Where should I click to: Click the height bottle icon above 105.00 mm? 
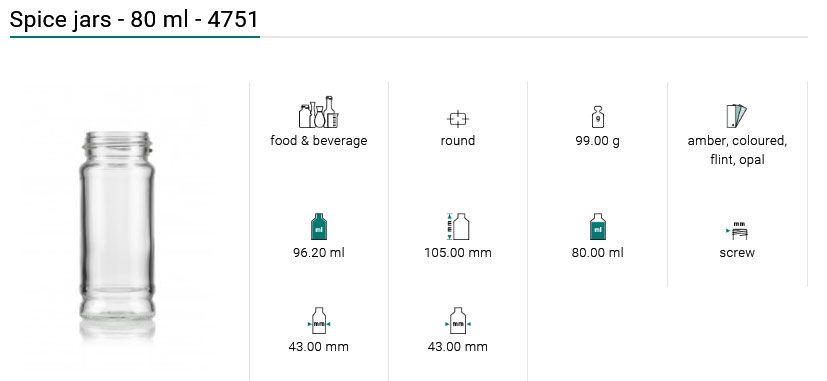point(458,226)
